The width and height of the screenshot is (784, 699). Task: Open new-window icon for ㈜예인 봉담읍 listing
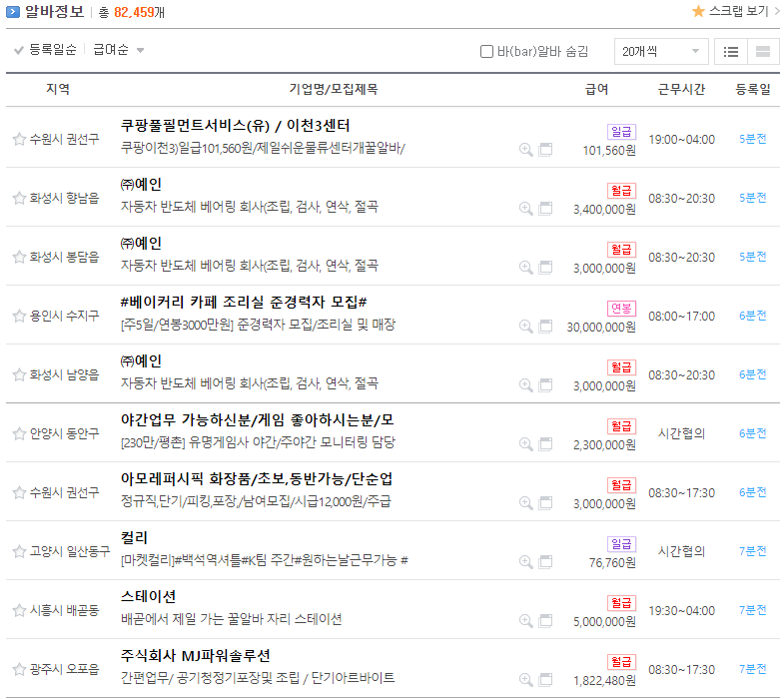click(x=545, y=268)
